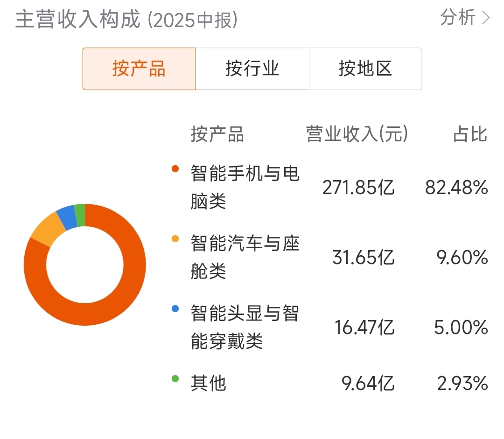Click the orange legend dot for 智能手机与电脑类
Screen dimensions: 504x439
175,169
